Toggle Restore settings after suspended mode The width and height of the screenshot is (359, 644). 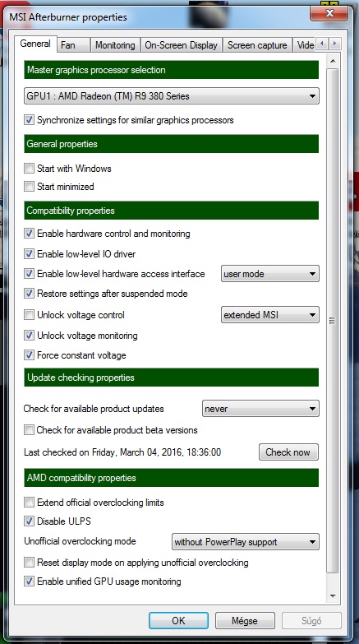point(29,294)
